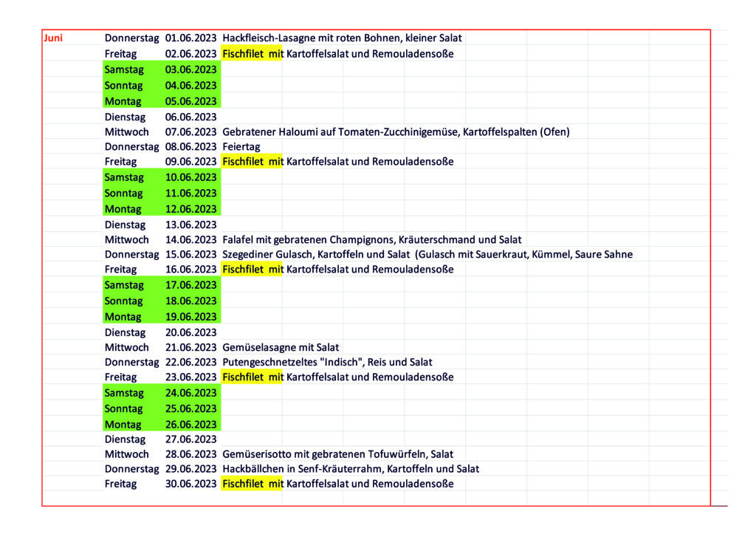This screenshot has height=534, width=756.
Task: Click the date 25.06.2023
Action: coord(190,409)
